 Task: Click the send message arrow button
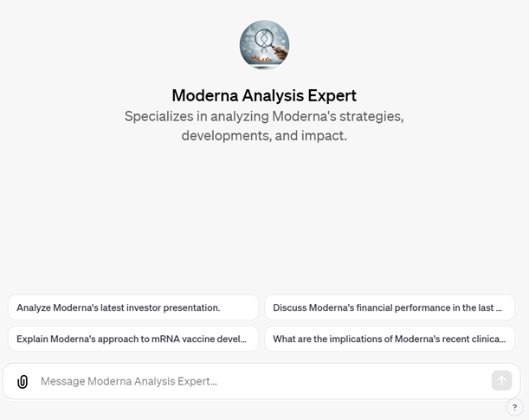tap(501, 380)
